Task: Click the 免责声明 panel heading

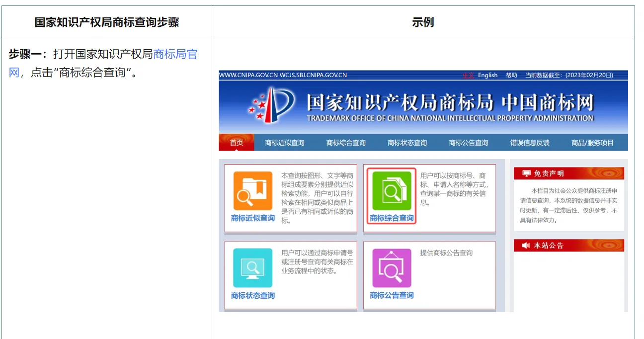Action: click(549, 173)
